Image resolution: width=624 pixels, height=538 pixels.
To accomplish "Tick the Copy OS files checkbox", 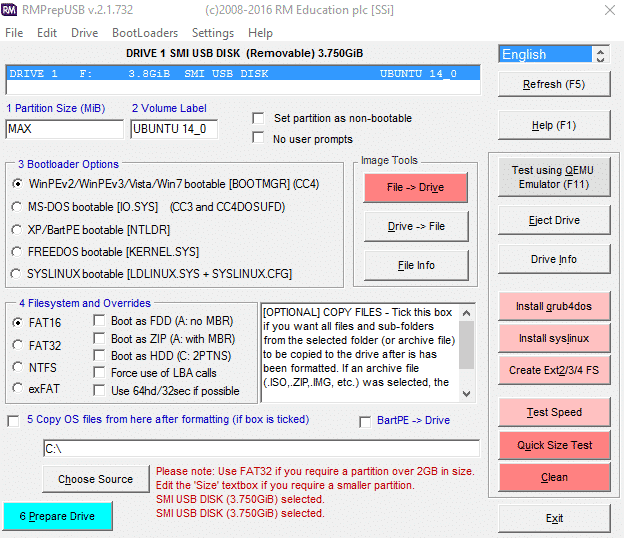I will coord(13,420).
